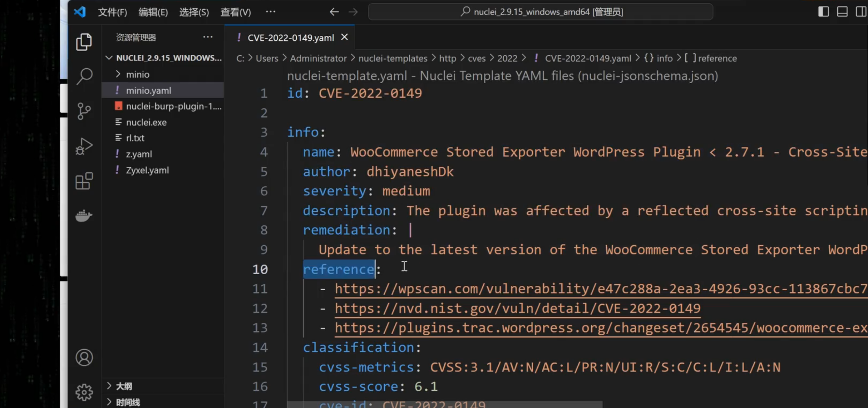Open the Source Control view
This screenshot has width=868, height=408.
tap(84, 111)
